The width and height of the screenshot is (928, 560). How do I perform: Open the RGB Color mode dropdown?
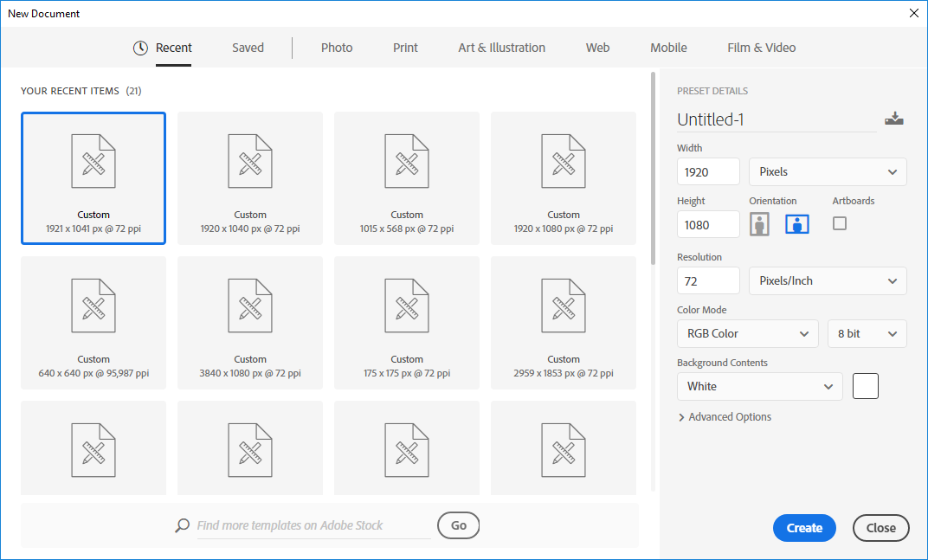[x=747, y=333]
